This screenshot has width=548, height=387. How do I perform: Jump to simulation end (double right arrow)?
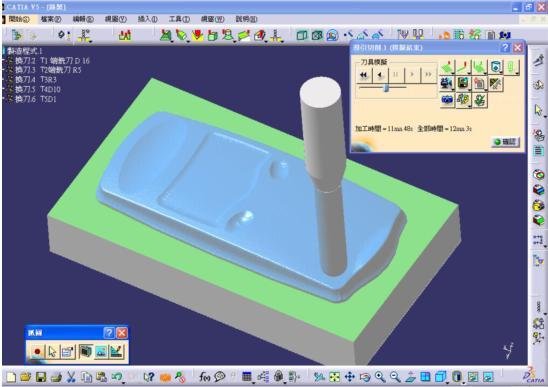tap(428, 74)
